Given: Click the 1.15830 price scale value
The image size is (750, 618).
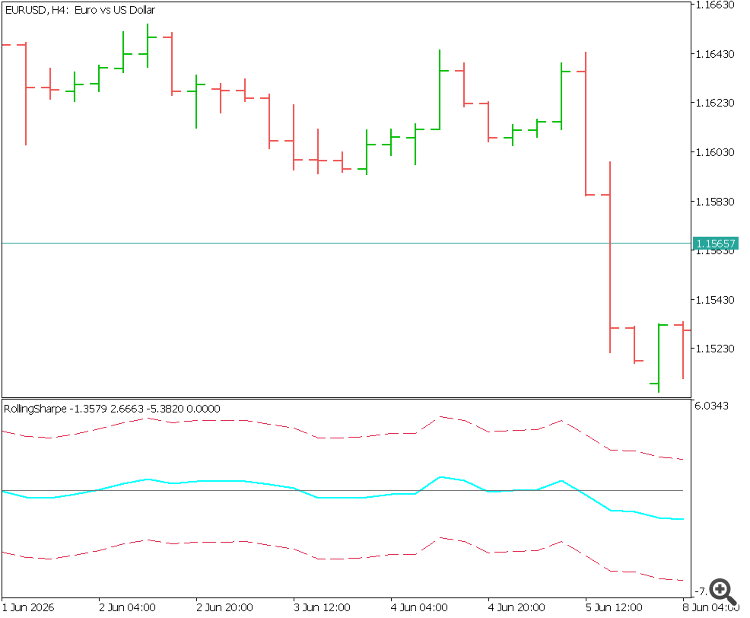Looking at the screenshot, I should click(715, 201).
